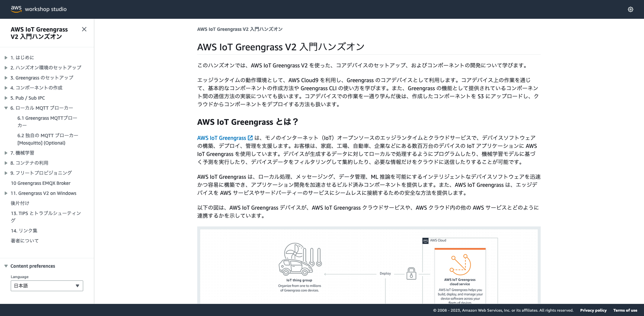644x316 pixels.
Task: Collapse the Content preferences section
Action: (x=6, y=266)
